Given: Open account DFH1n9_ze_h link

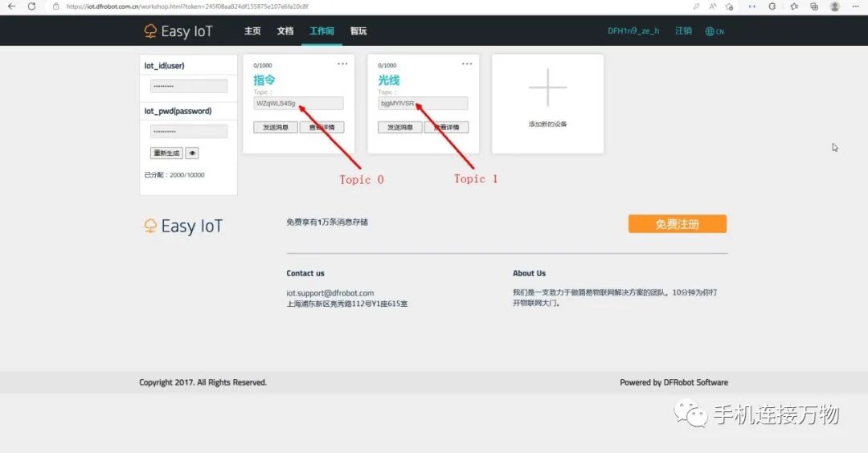Looking at the screenshot, I should tap(633, 31).
